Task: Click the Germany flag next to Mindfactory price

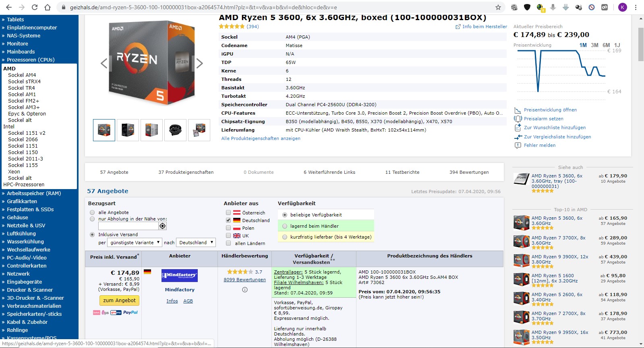Action: pyautogui.click(x=147, y=272)
